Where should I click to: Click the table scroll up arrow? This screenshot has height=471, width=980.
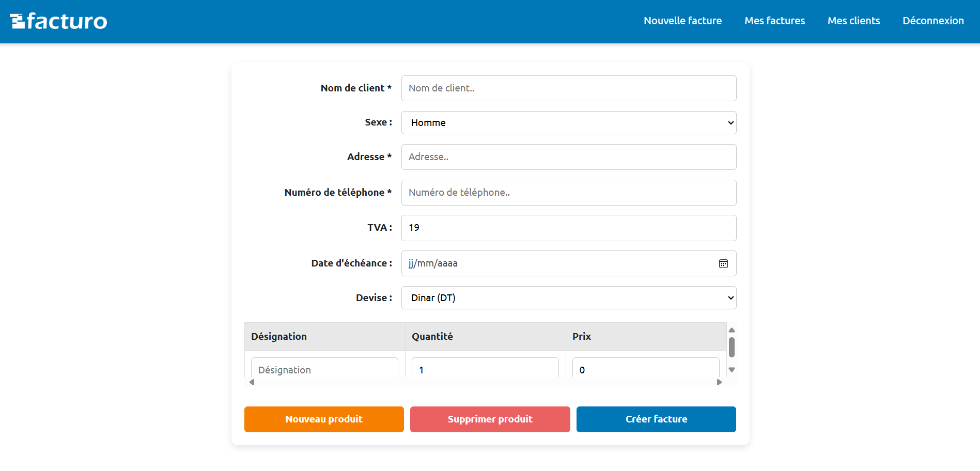pyautogui.click(x=732, y=330)
